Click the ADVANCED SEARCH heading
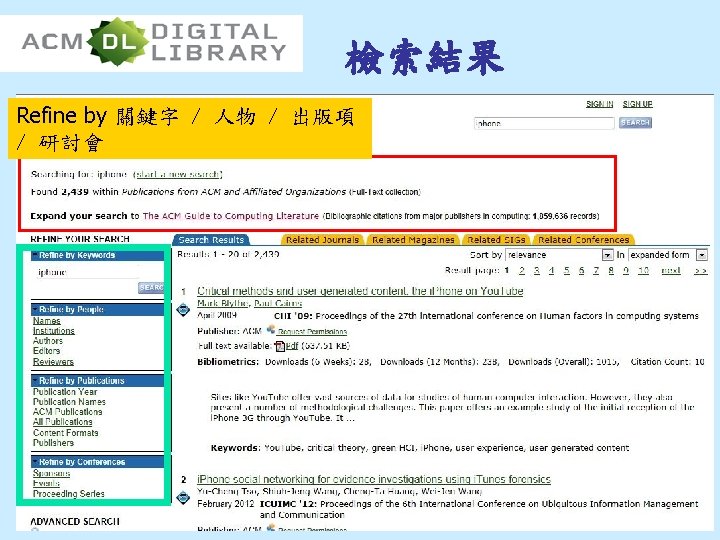Screen dimensions: 720x540 (75, 522)
